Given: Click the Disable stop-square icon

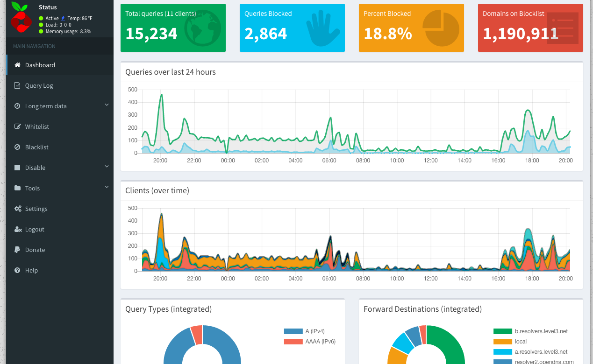Looking at the screenshot, I should [17, 168].
